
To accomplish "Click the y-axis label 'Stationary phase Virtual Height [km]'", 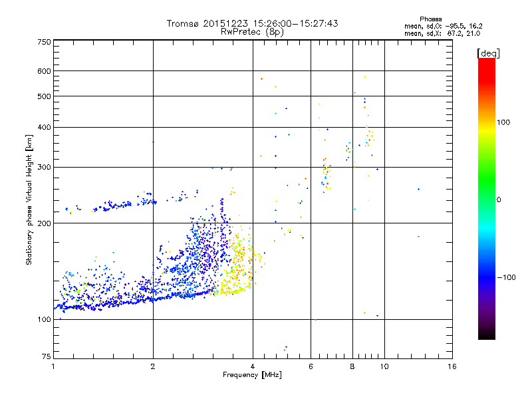I will click(x=29, y=199).
